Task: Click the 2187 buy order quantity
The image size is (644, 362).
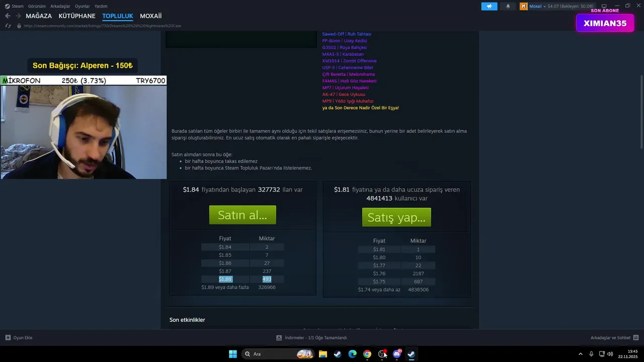Action: click(418, 274)
